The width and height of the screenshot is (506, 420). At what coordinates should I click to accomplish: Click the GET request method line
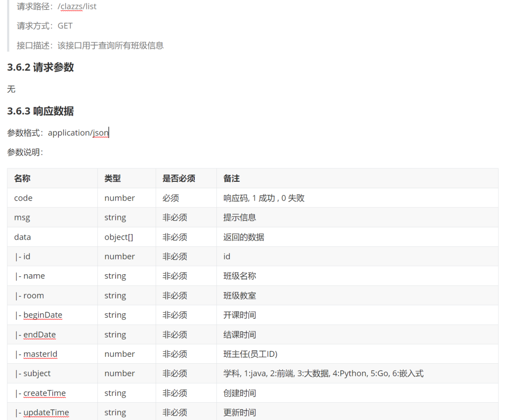45,26
